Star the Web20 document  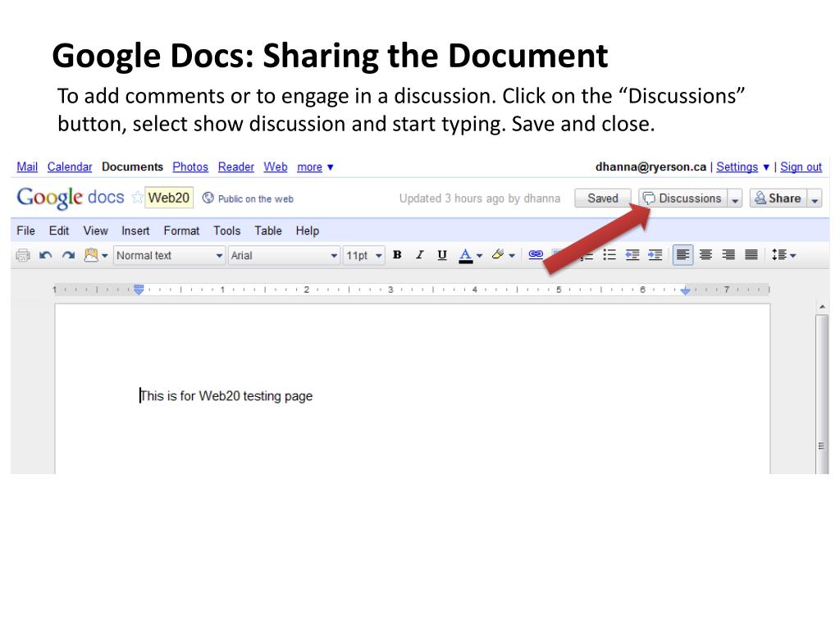pyautogui.click(x=137, y=198)
